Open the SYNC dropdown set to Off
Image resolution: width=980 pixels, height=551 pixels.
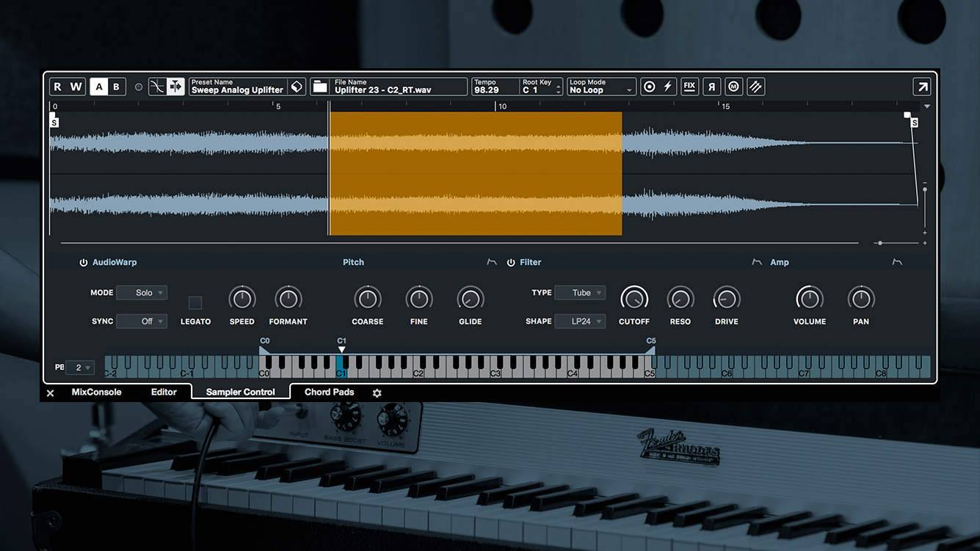tap(142, 321)
